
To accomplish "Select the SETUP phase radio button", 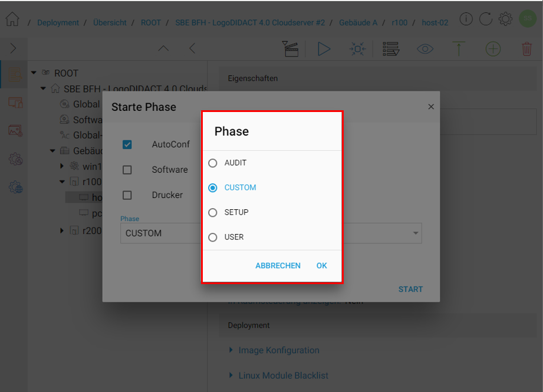I will [213, 212].
